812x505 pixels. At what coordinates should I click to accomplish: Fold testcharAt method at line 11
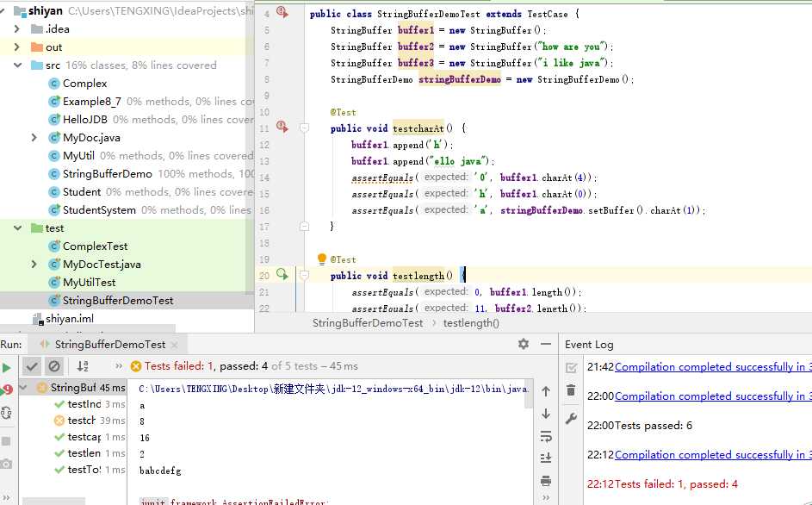click(x=305, y=128)
